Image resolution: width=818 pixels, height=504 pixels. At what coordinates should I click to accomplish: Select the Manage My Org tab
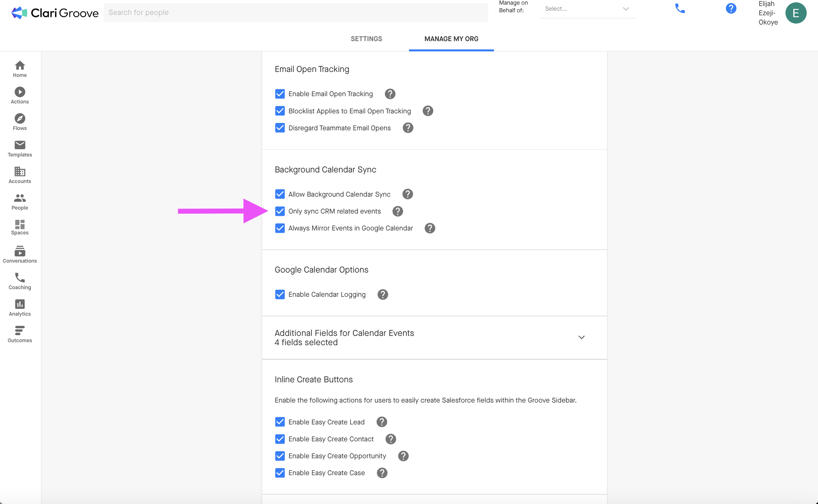click(451, 39)
